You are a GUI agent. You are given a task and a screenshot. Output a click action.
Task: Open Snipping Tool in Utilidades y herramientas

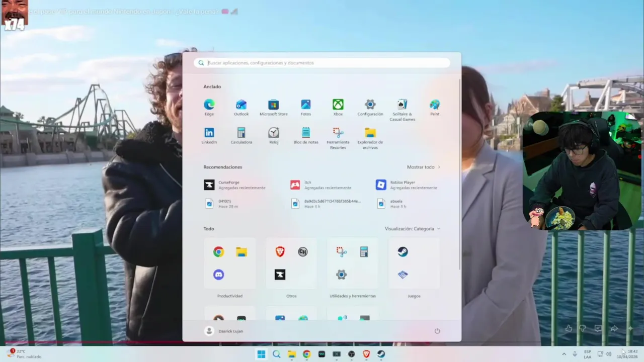[342, 252]
